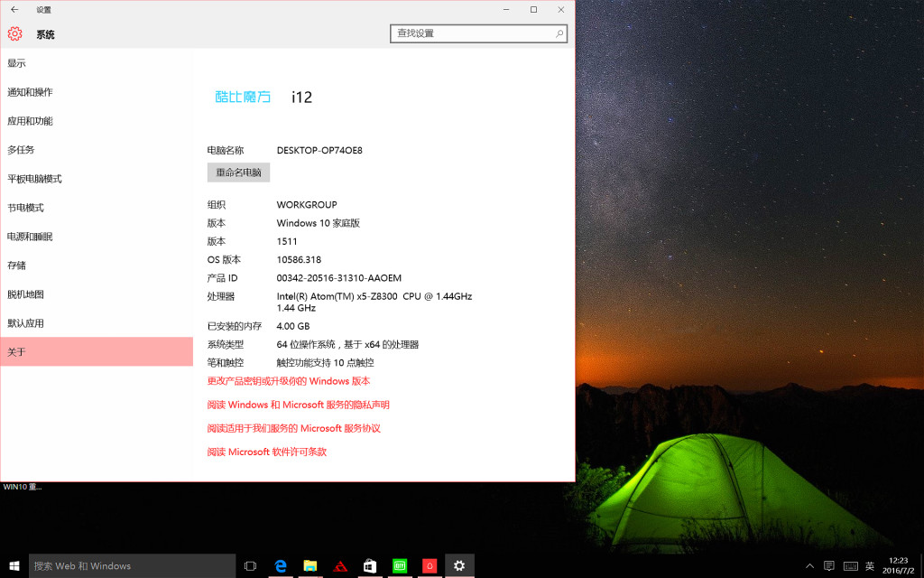Select 显示 in the sidebar
This screenshot has height=578, width=924.
point(97,63)
